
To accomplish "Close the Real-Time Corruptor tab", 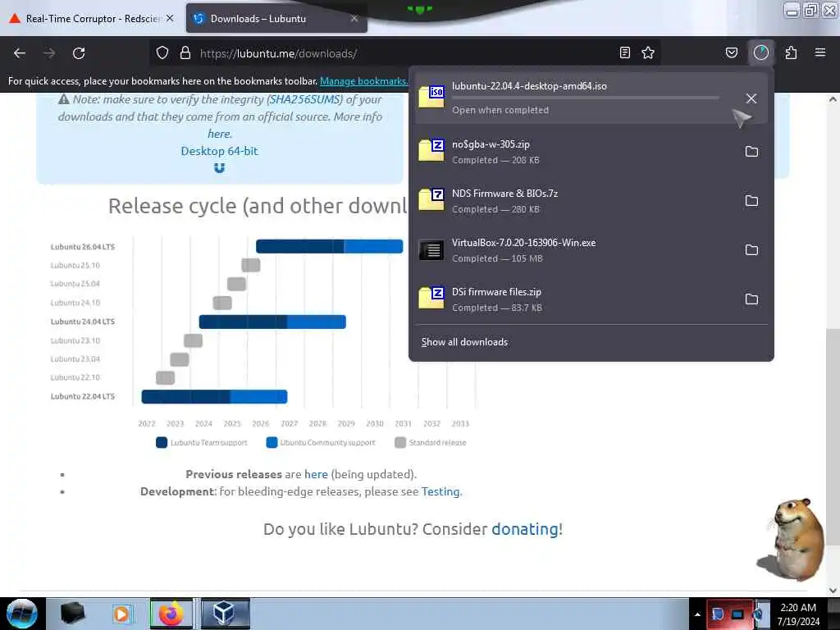I will [170, 18].
